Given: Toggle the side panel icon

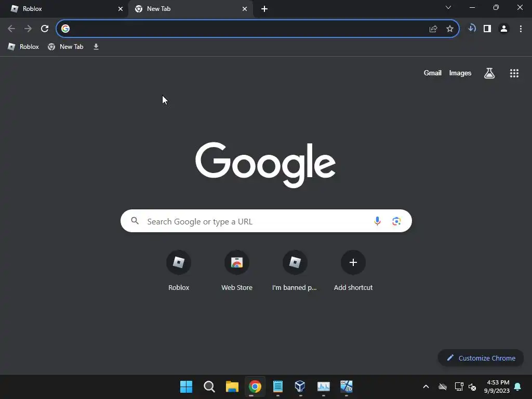Looking at the screenshot, I should [x=487, y=29].
